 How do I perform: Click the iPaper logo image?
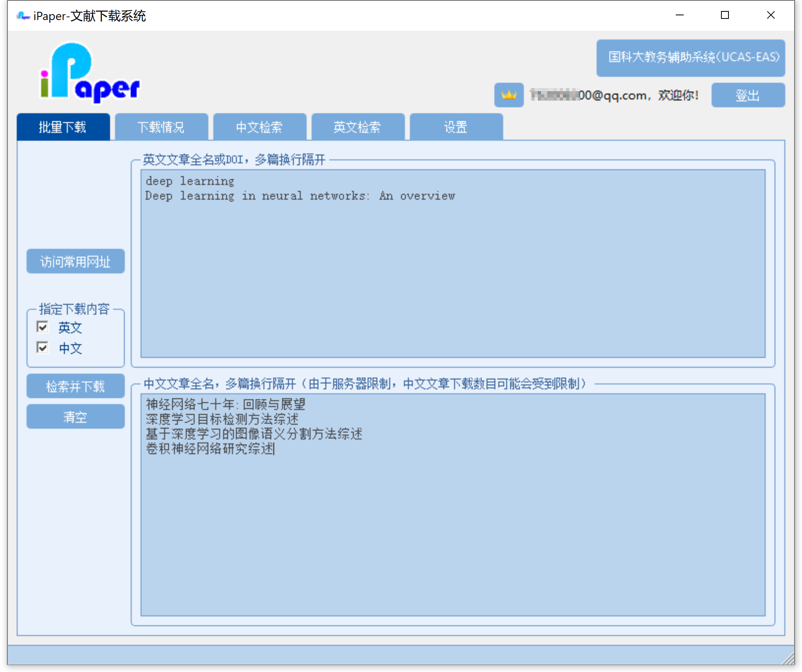tap(90, 73)
